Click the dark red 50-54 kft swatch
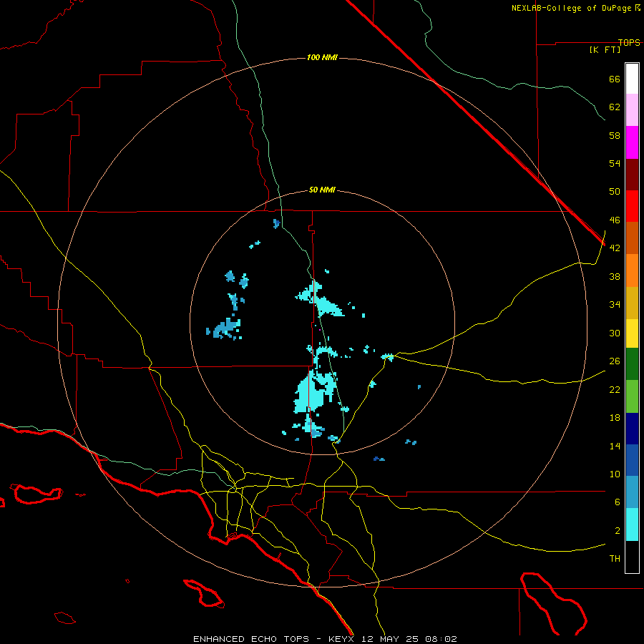644x644 pixels. pos(632,174)
